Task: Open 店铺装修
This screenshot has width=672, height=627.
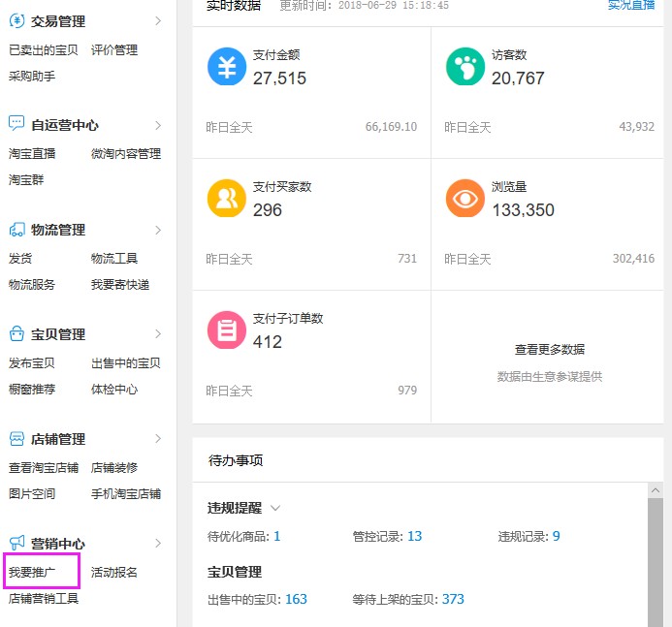Action: point(114,467)
